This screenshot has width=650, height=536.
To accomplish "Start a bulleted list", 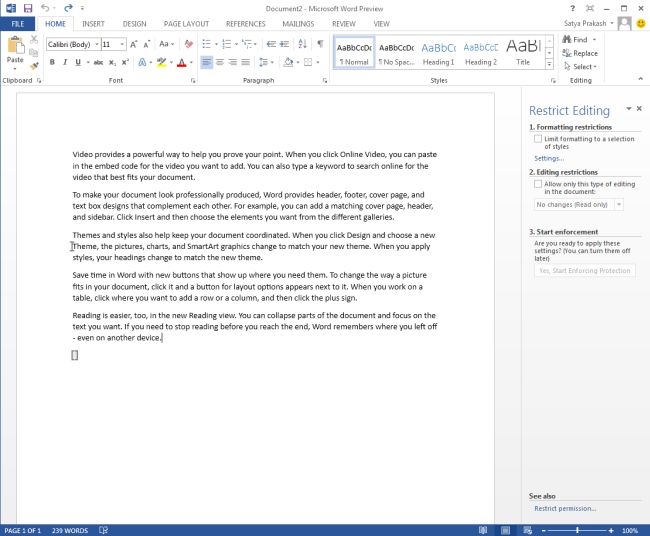I will [206, 44].
